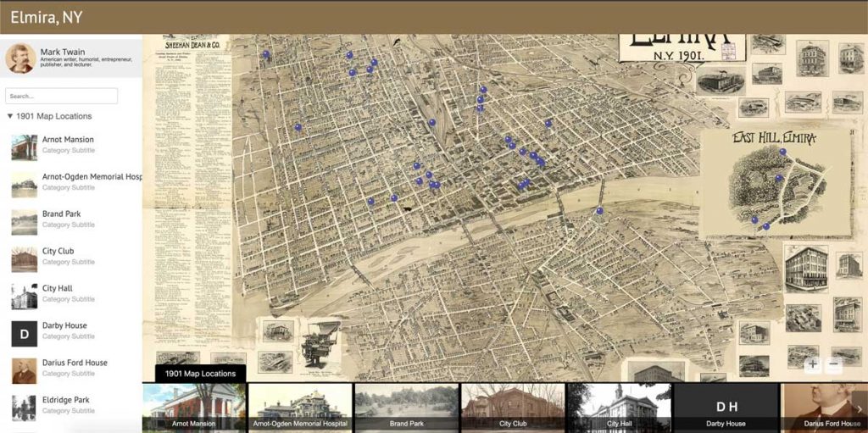Open the Arnot Mansion carousel thumbnail
The width and height of the screenshot is (868, 433).
point(194,408)
